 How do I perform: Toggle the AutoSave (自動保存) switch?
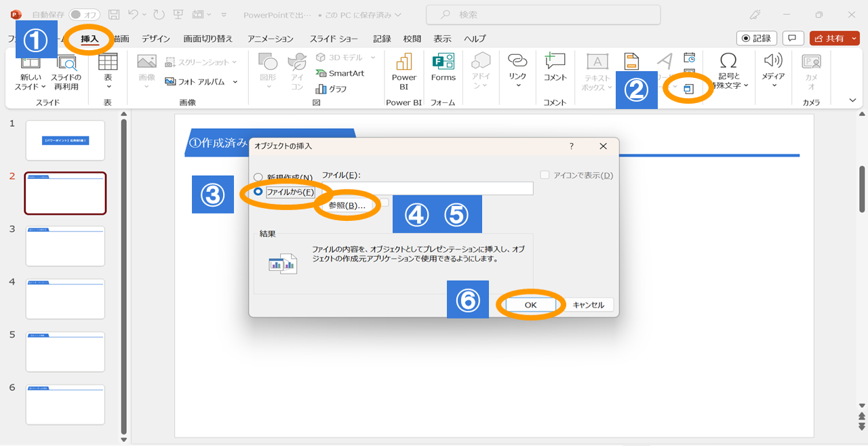[85, 14]
